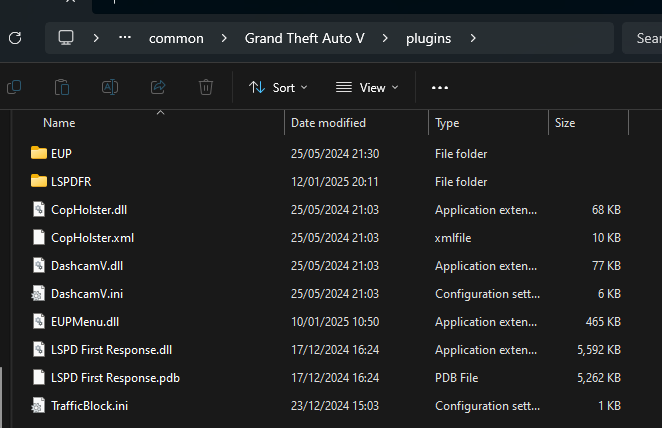662x428 pixels.
Task: Select the LSPDFR folder
Action: [71, 181]
